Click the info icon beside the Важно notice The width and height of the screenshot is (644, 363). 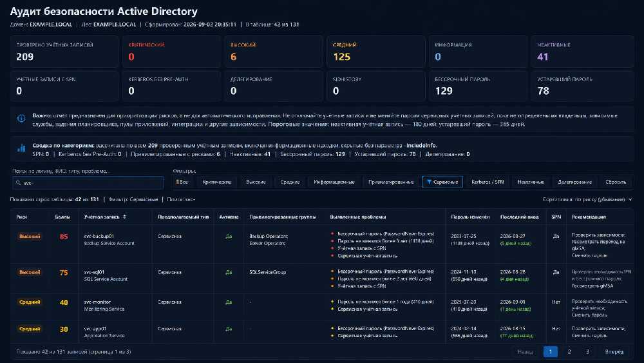pyautogui.click(x=21, y=119)
